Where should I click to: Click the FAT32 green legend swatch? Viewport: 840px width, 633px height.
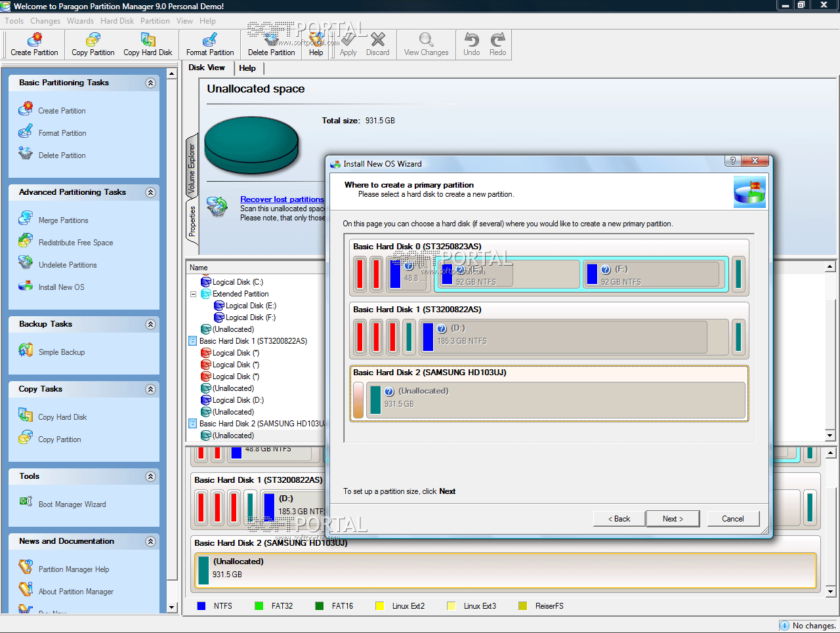[x=259, y=606]
